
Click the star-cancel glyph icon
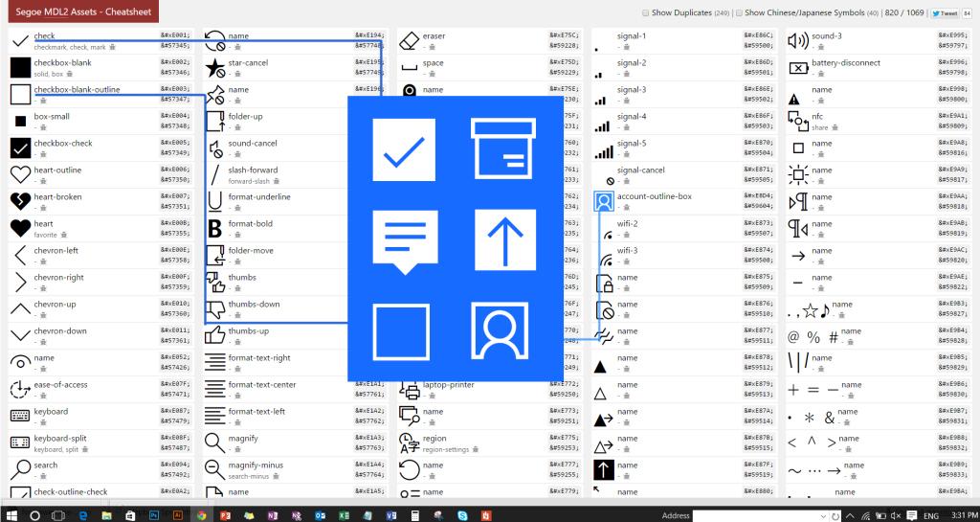click(214, 67)
